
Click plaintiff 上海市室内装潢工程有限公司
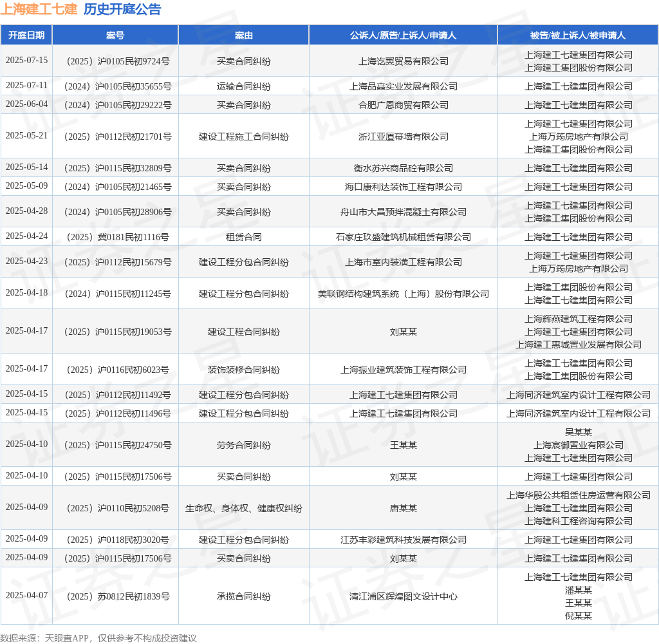point(403,263)
